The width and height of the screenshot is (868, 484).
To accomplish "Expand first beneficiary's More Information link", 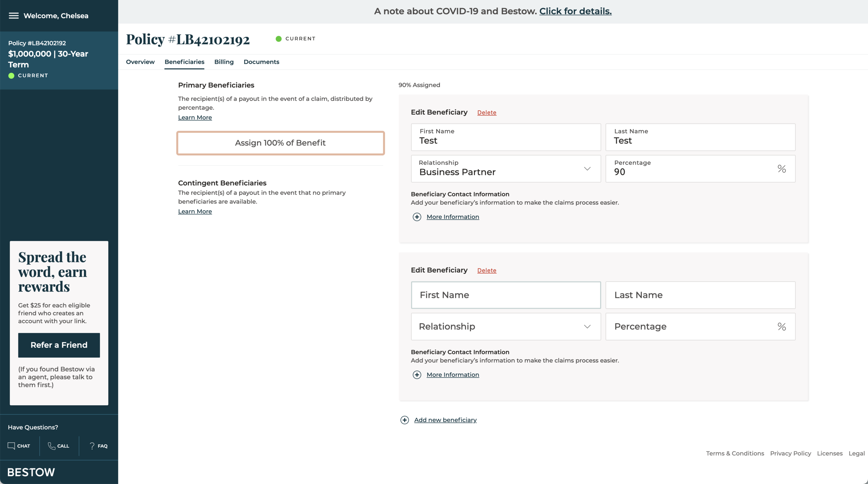I will (x=452, y=217).
